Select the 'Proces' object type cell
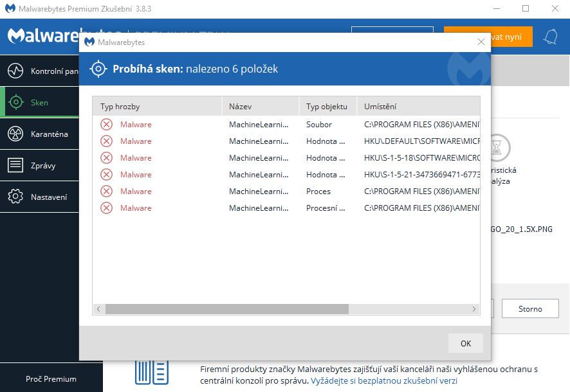Screen dimensions: 570x392 click(x=318, y=192)
